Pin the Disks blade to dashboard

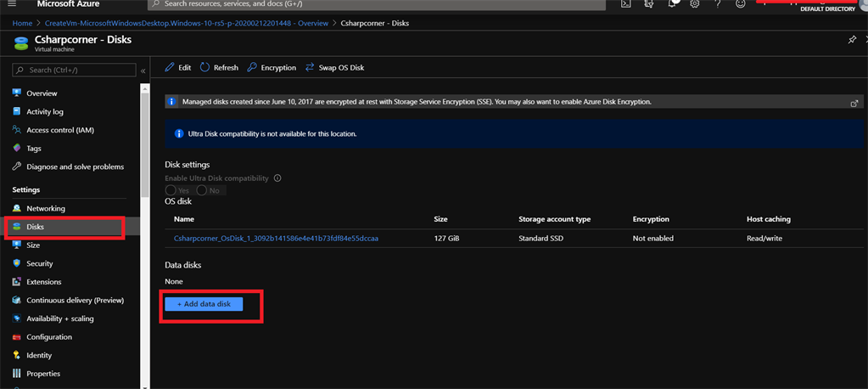[x=853, y=40]
